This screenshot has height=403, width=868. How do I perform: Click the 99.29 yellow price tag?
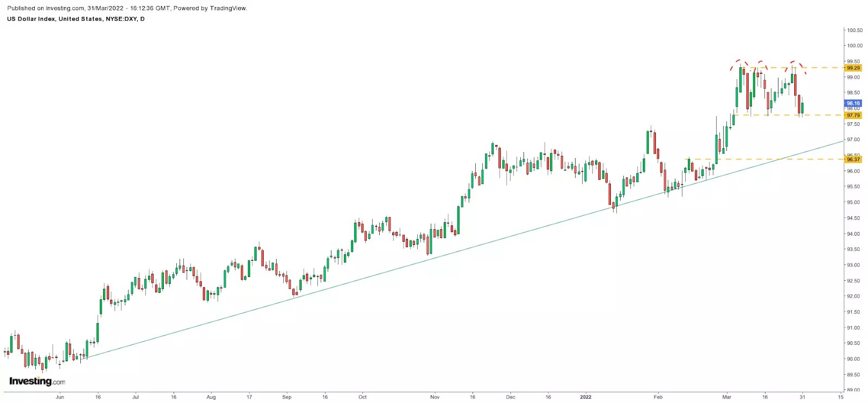(853, 68)
